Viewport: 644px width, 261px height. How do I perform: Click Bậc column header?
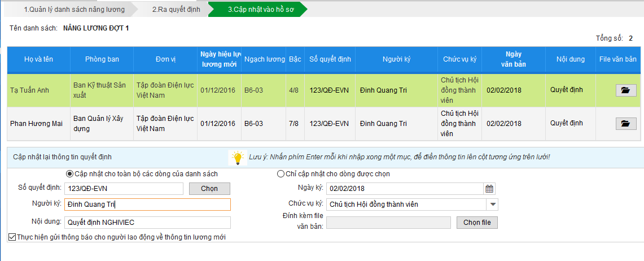(294, 59)
